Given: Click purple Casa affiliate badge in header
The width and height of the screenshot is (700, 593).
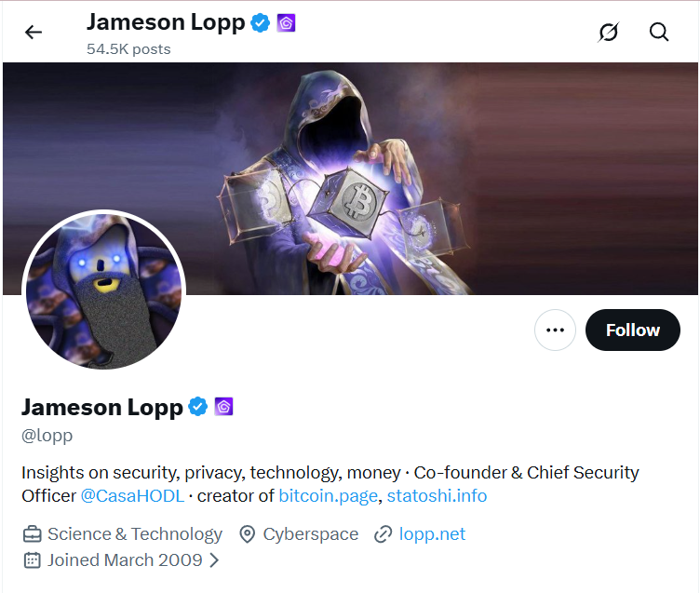Looking at the screenshot, I should coord(286,22).
